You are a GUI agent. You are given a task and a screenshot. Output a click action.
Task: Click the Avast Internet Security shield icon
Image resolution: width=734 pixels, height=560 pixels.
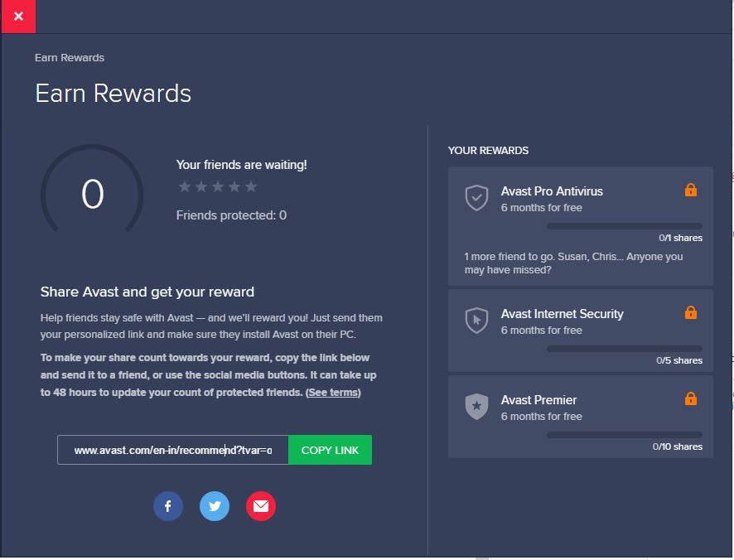click(x=476, y=321)
